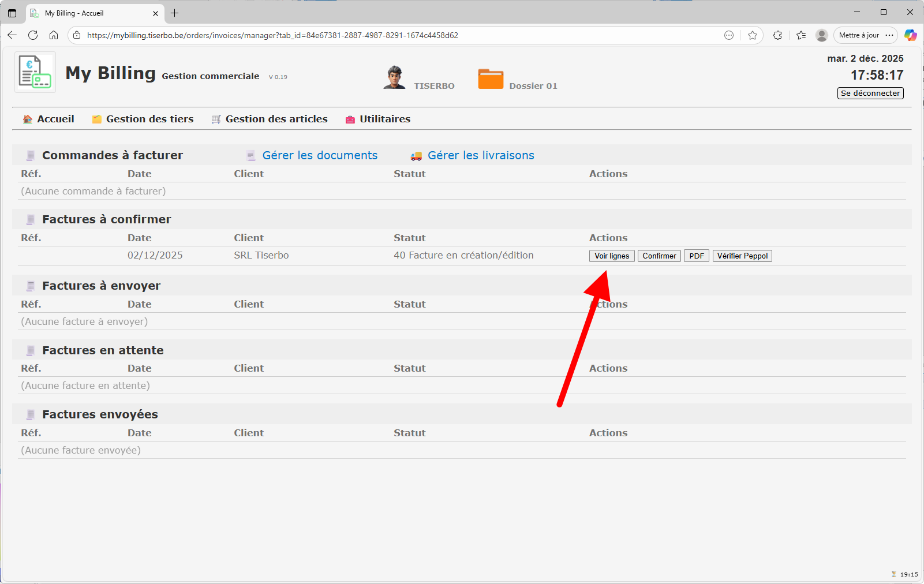Viewport: 924px width, 584px height.
Task: Open the orange Dossier 01 folder icon
Action: point(491,79)
